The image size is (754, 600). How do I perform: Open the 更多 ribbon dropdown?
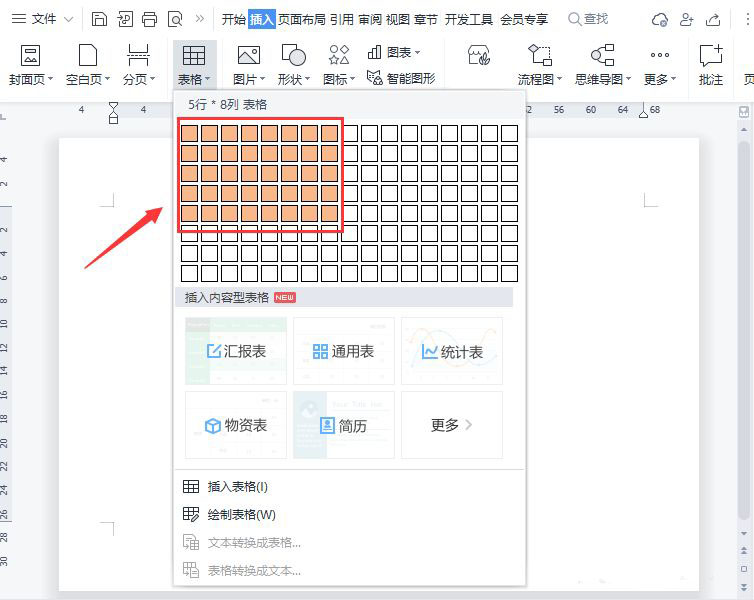tap(660, 65)
